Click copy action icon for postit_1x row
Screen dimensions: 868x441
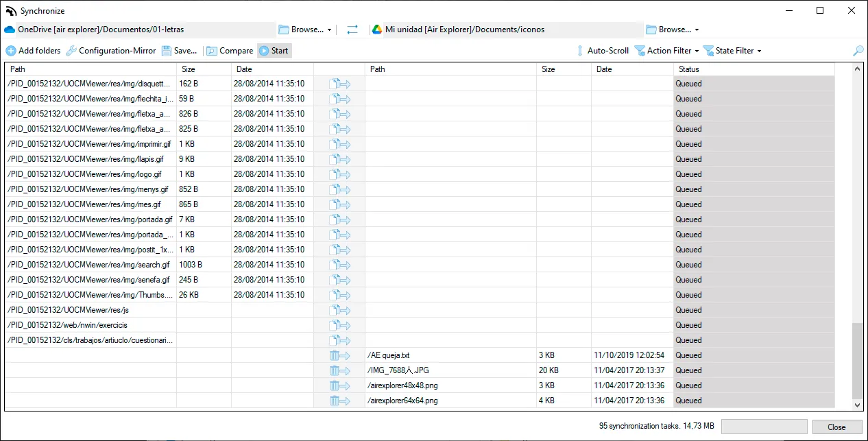tap(339, 250)
